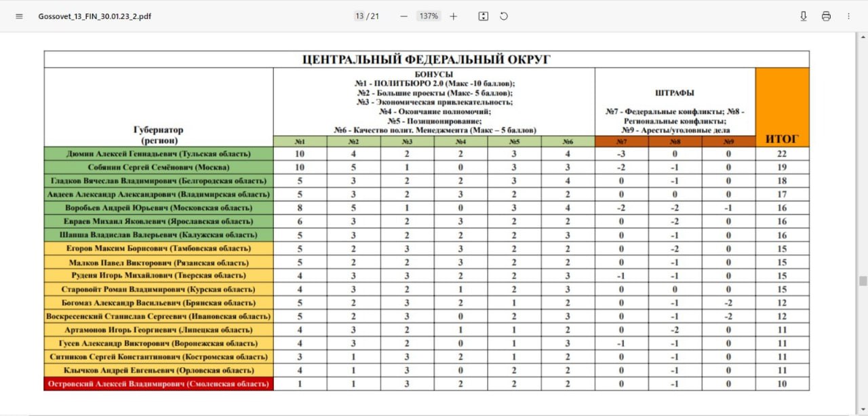
Task: Click the zoom out minus icon
Action: [404, 16]
